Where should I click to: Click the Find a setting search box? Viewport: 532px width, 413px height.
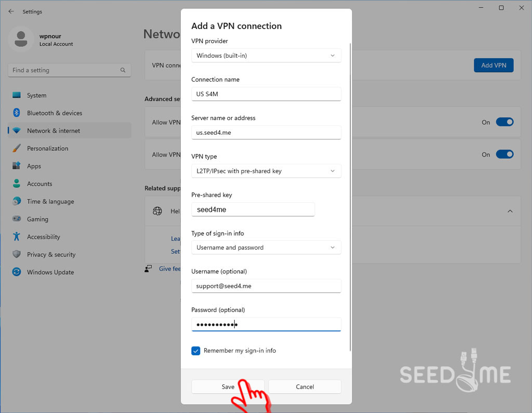tap(69, 70)
